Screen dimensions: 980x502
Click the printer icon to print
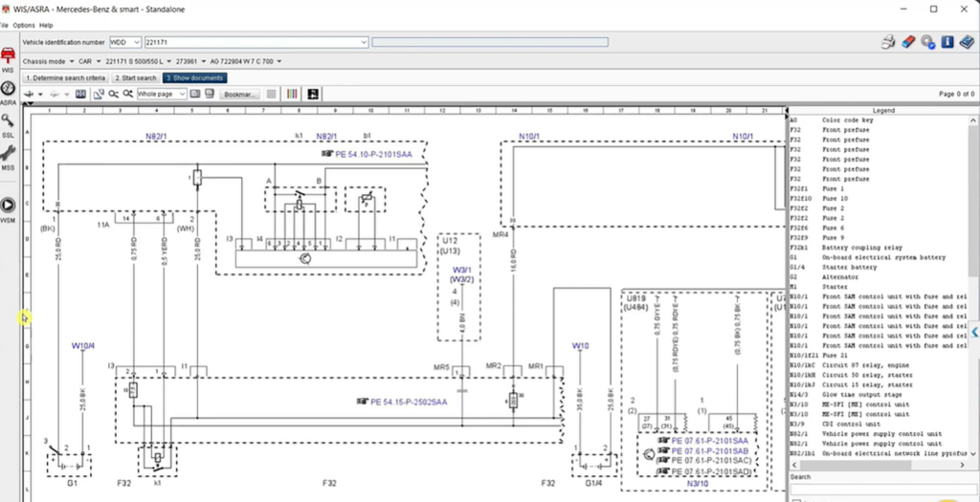888,42
